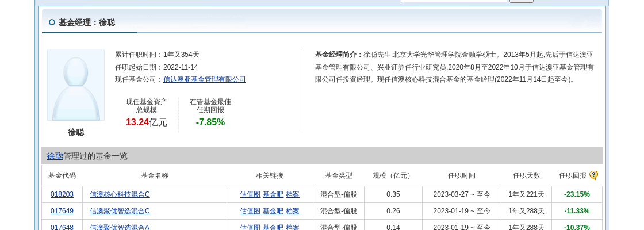Open 档案 for 信澳聚优智选混合C

click(293, 211)
